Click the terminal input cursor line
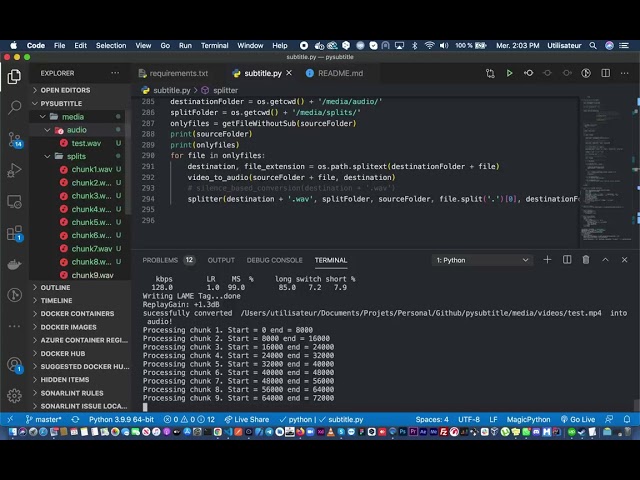 coord(145,407)
